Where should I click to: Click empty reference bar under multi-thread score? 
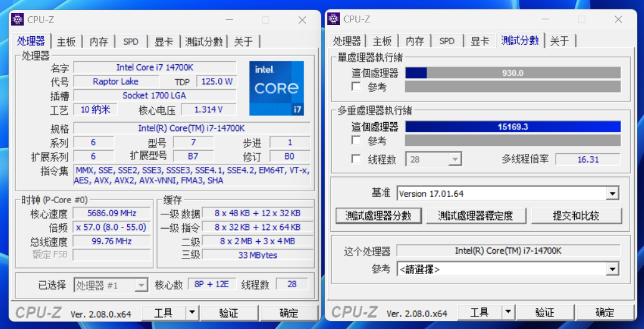click(513, 140)
